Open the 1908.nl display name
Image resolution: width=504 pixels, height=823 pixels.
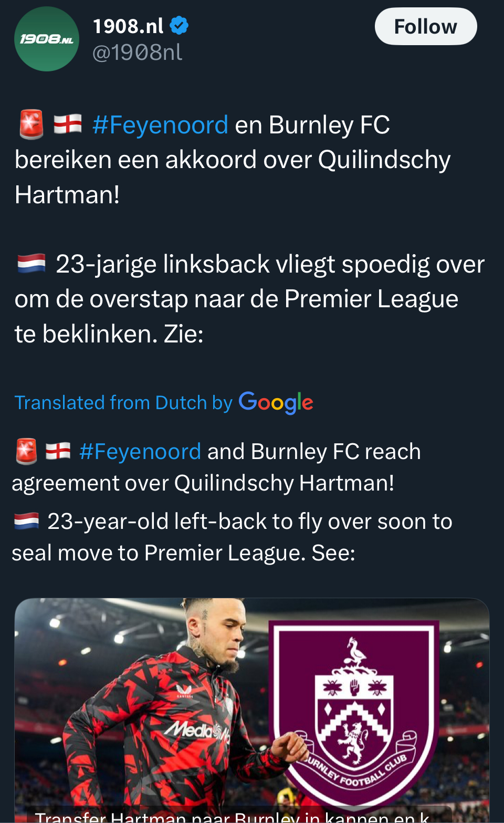(x=128, y=26)
